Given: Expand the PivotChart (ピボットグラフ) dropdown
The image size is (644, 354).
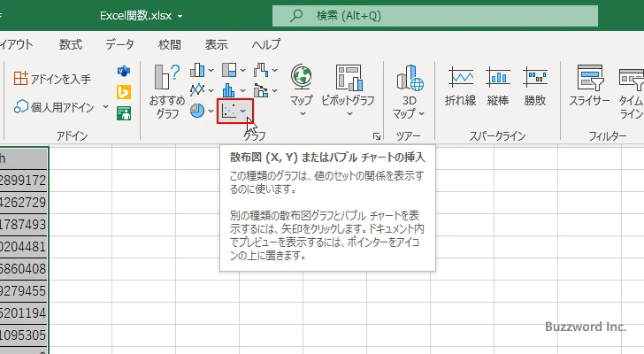Looking at the screenshot, I should tap(349, 113).
